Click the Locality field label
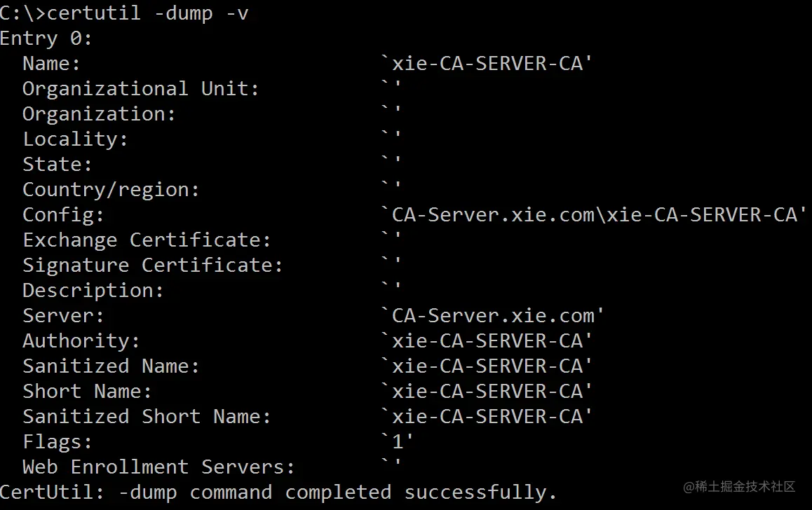 click(75, 139)
